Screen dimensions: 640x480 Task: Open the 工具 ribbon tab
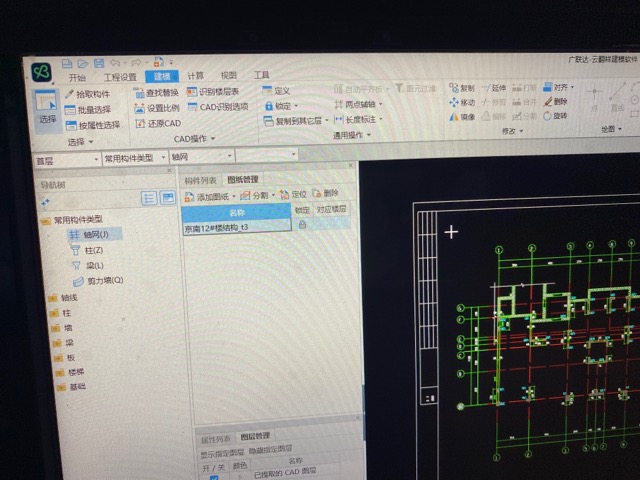261,75
